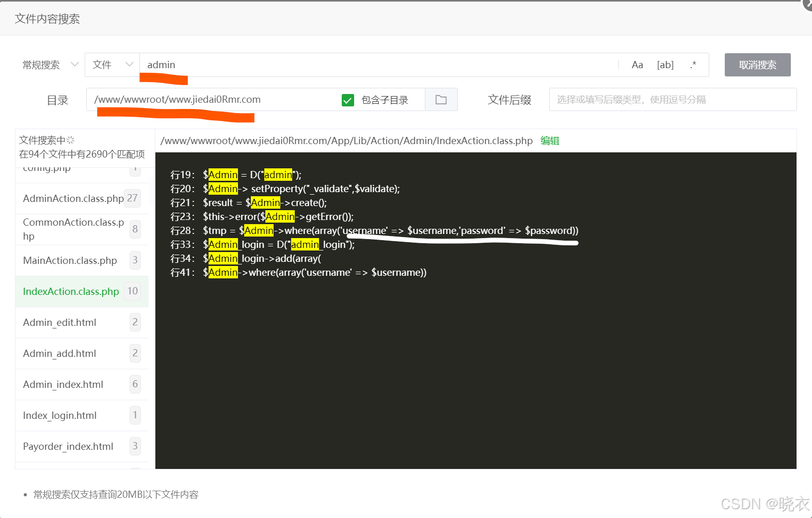Click line 行34 Admin_login->add match
Screen dimensions: 812x518
click(246, 258)
